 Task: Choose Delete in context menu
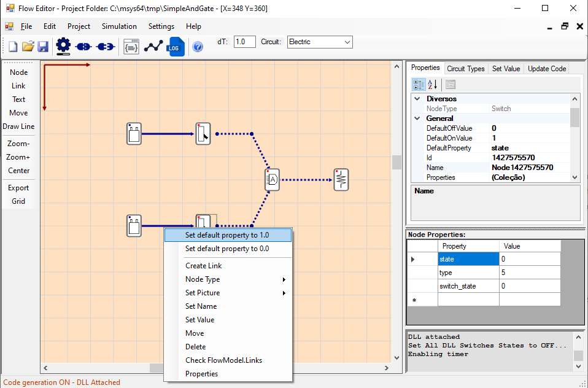pyautogui.click(x=228, y=347)
